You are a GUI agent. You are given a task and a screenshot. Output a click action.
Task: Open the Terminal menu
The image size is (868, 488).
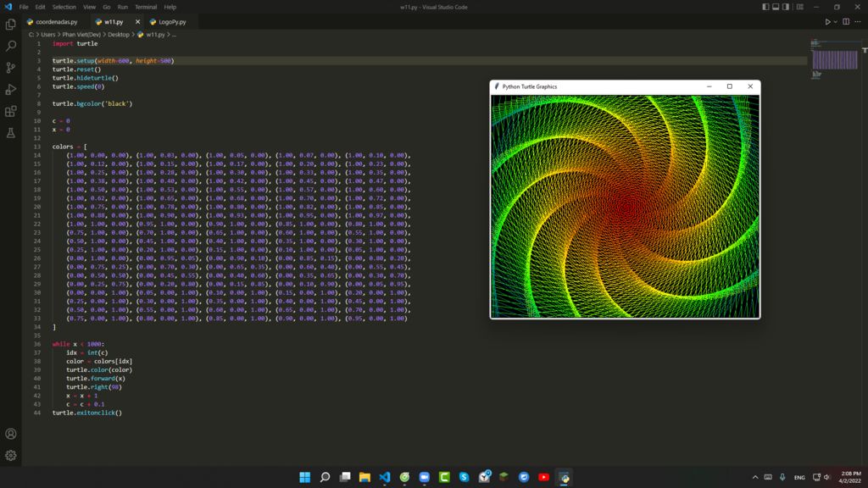tap(146, 7)
